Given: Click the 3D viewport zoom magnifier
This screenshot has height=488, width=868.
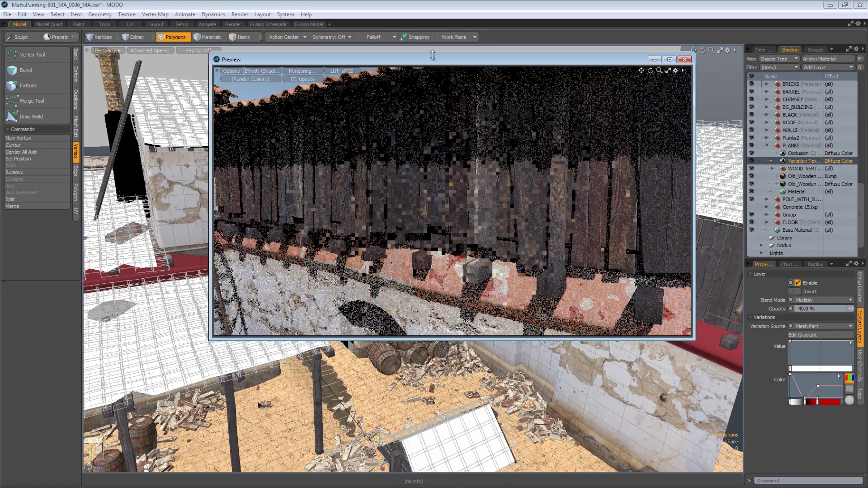Looking at the screenshot, I should click(711, 50).
